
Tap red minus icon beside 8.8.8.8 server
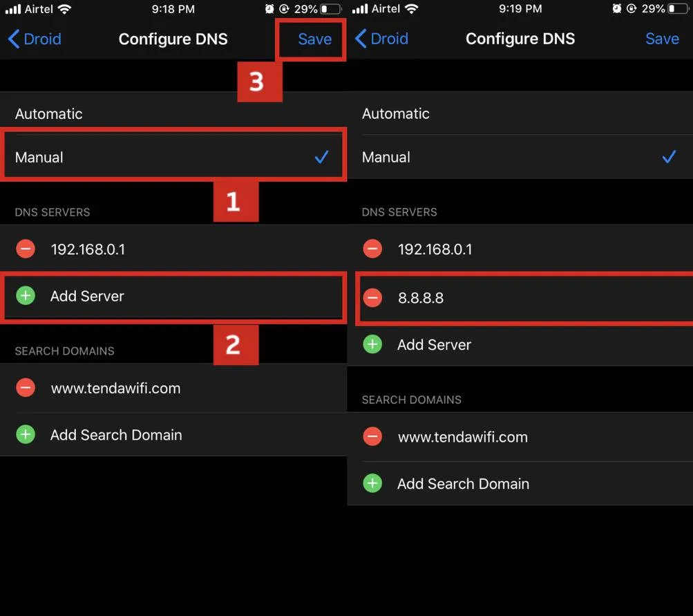(372, 298)
